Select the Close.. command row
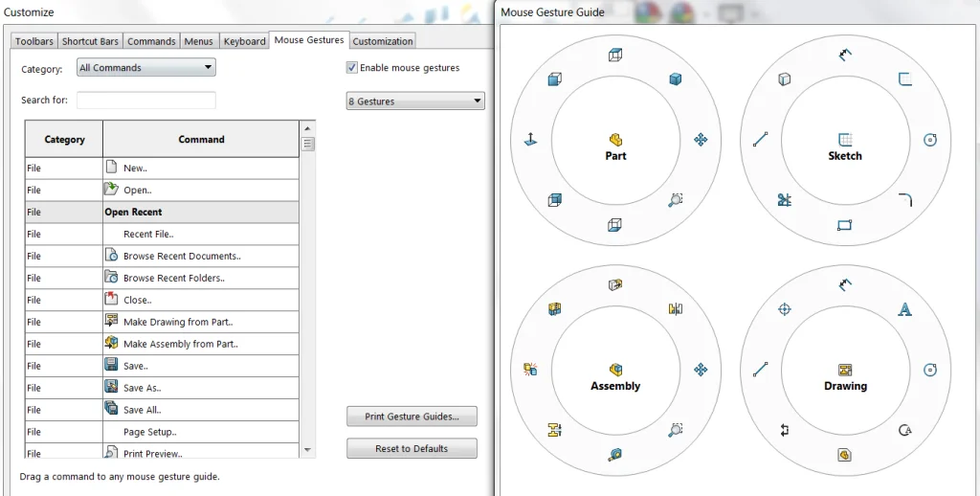The height and width of the screenshot is (496, 980). pos(162,300)
